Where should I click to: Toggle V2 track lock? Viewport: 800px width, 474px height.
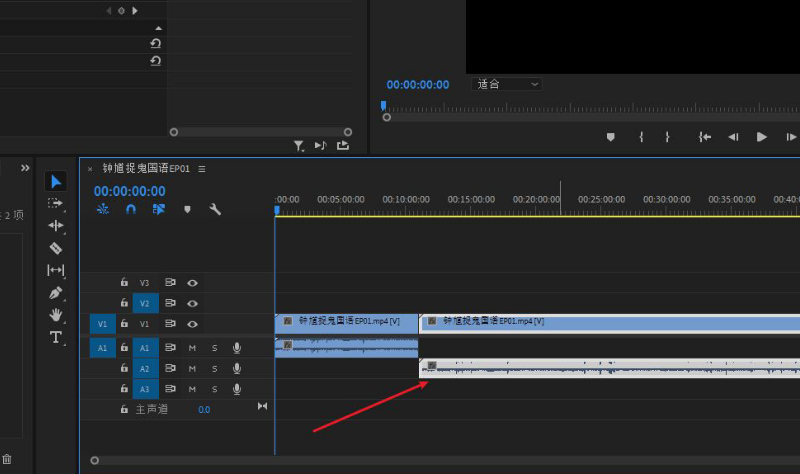[124, 303]
